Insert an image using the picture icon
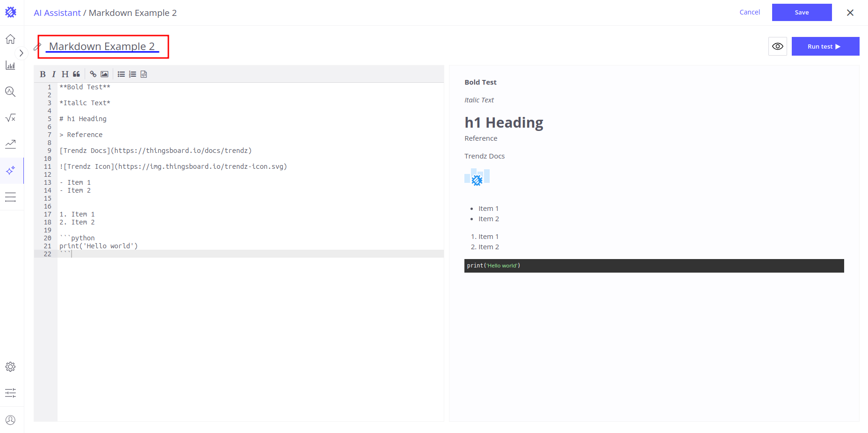The height and width of the screenshot is (433, 868). pyautogui.click(x=104, y=74)
